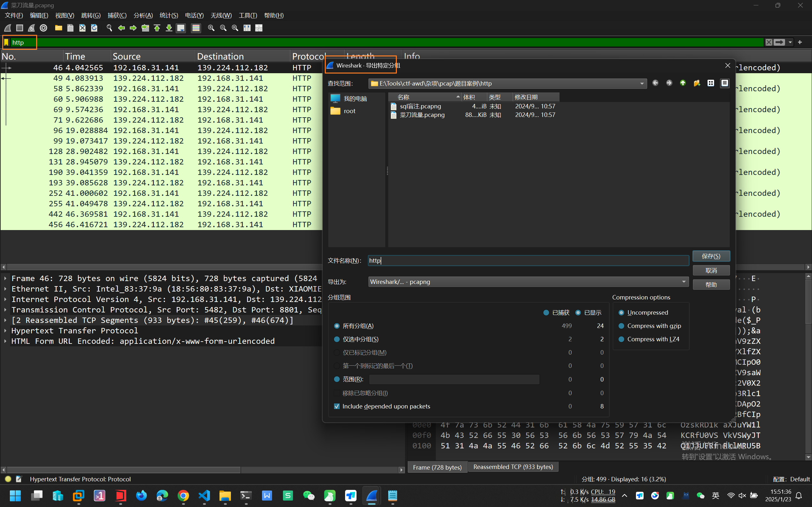Screen dimensions: 812x507
Task: Click create new folder icon in dialog
Action: pos(697,83)
